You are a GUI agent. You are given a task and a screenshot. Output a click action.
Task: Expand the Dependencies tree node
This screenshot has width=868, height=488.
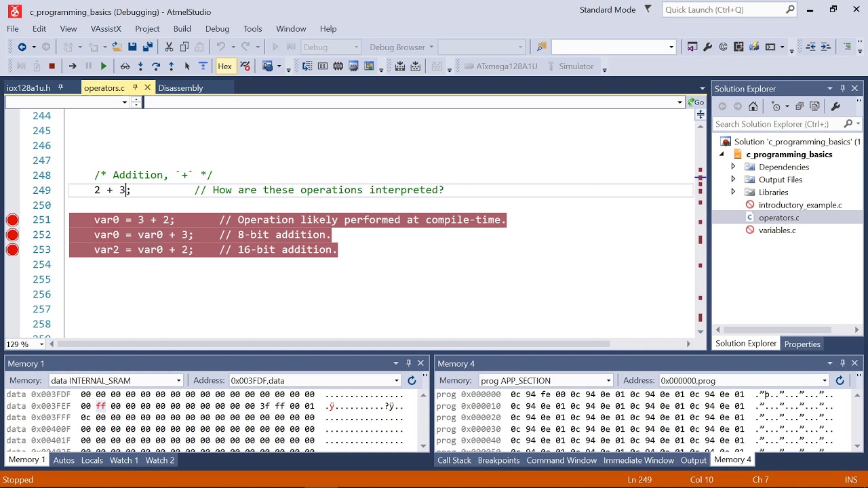click(733, 167)
